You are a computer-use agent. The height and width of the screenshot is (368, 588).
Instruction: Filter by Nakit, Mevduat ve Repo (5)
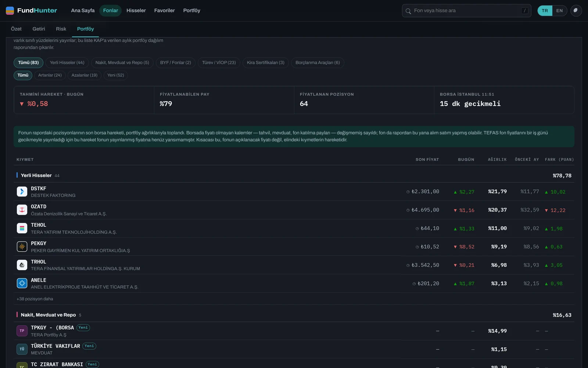tap(122, 63)
